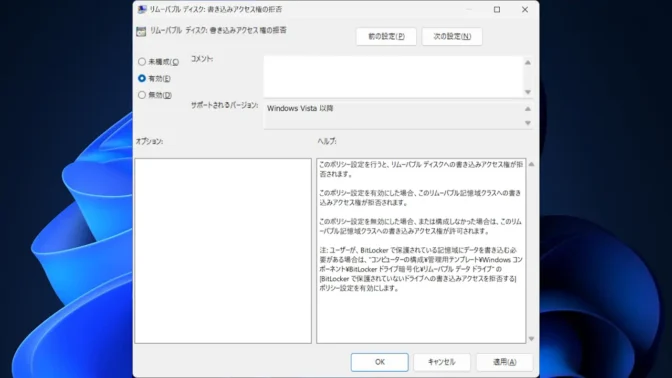Apply changes with 適用 button
The width and height of the screenshot is (672, 378).
(504, 362)
